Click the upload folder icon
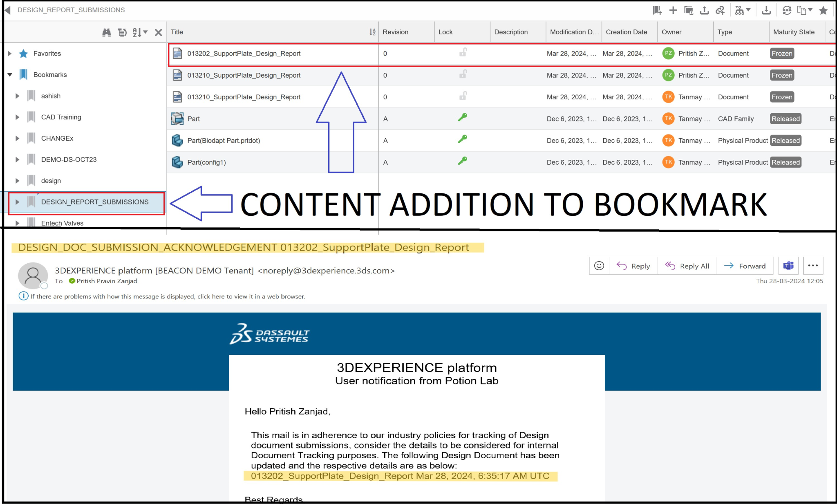Image resolution: width=837 pixels, height=504 pixels. tap(689, 10)
